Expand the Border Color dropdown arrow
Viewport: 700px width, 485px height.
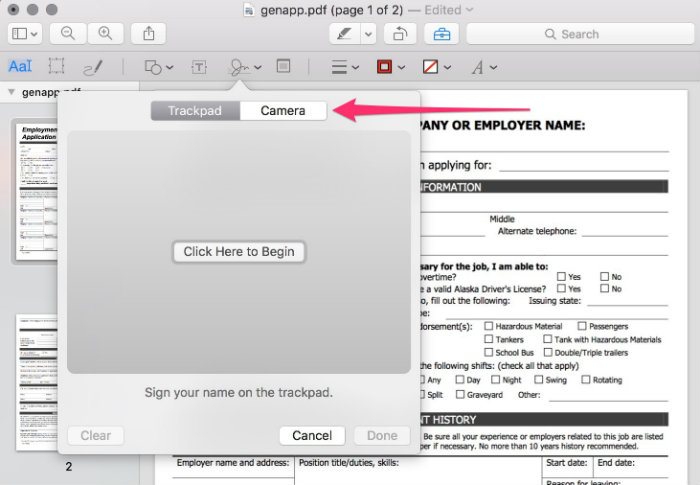401,67
